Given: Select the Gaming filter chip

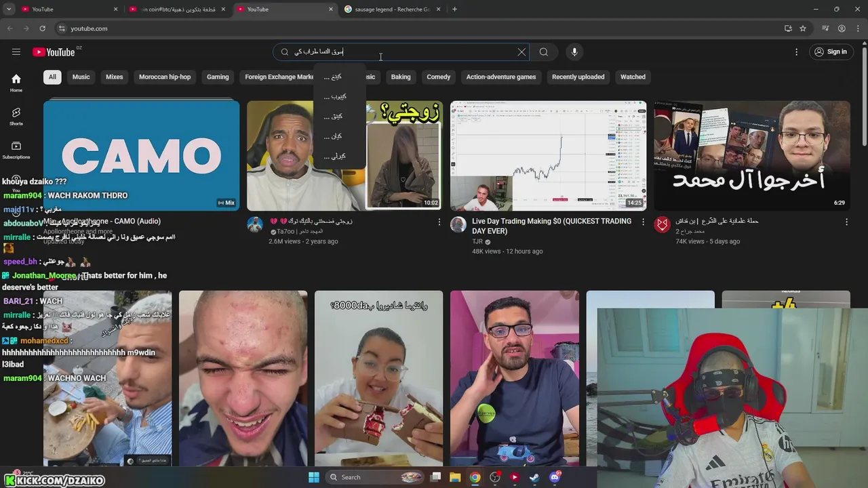Looking at the screenshot, I should (218, 77).
